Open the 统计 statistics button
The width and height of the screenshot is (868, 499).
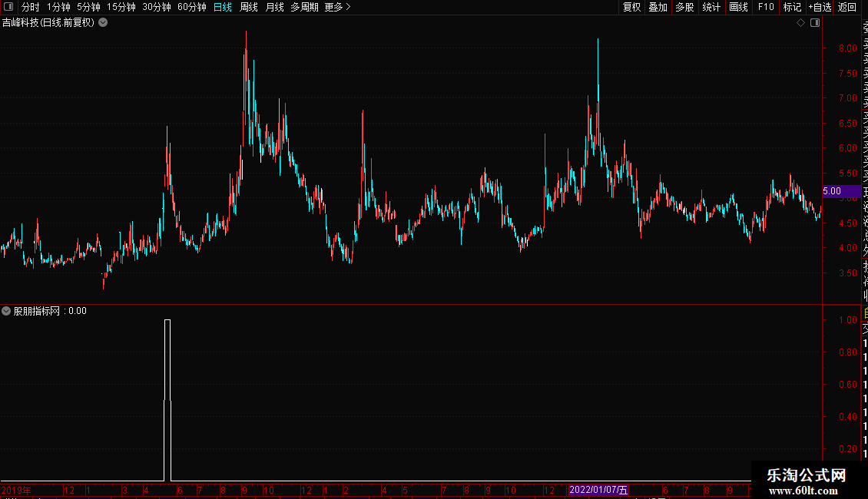pyautogui.click(x=711, y=7)
